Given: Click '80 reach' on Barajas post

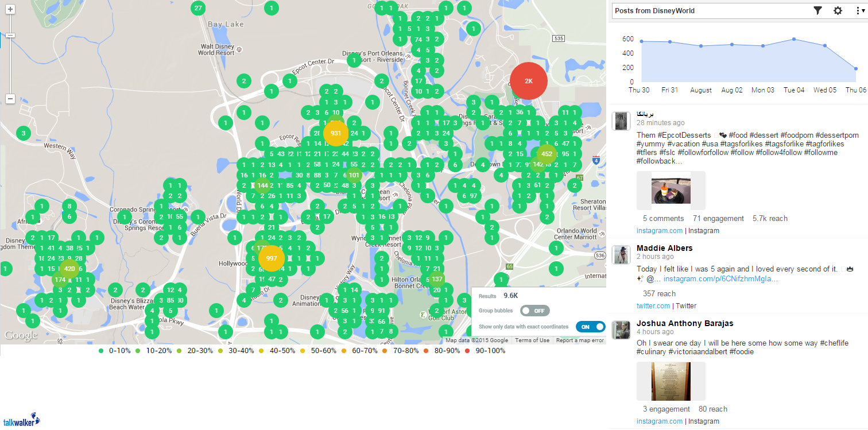Looking at the screenshot, I should coord(713,409).
